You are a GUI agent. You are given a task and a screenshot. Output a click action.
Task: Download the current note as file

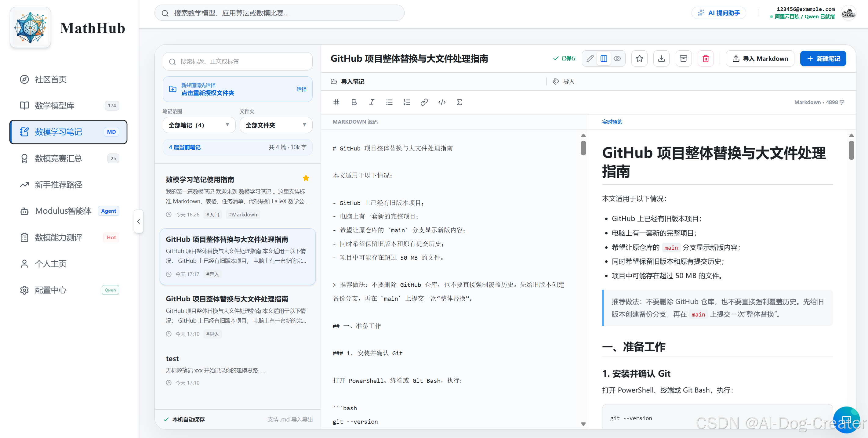661,59
